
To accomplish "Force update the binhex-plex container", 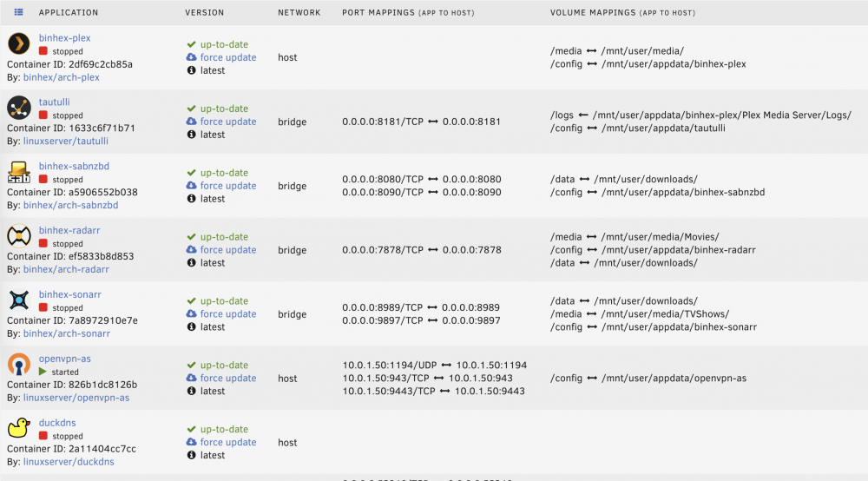I will (x=228, y=57).
